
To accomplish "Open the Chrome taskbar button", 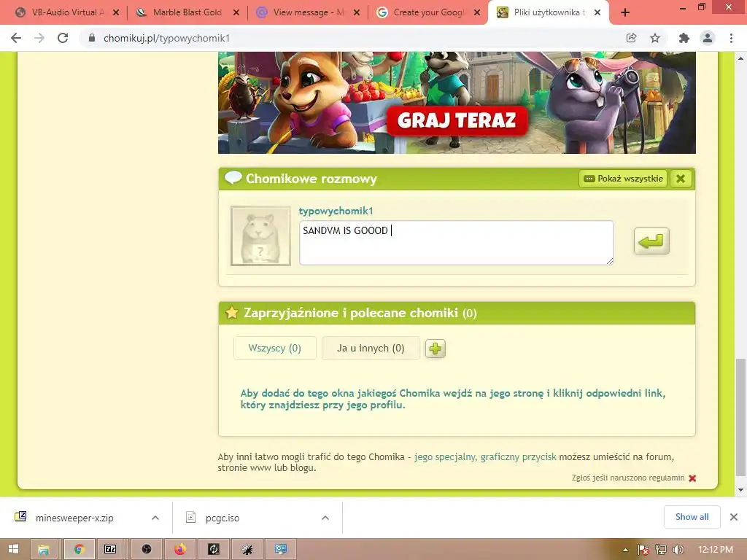I will click(79, 550).
